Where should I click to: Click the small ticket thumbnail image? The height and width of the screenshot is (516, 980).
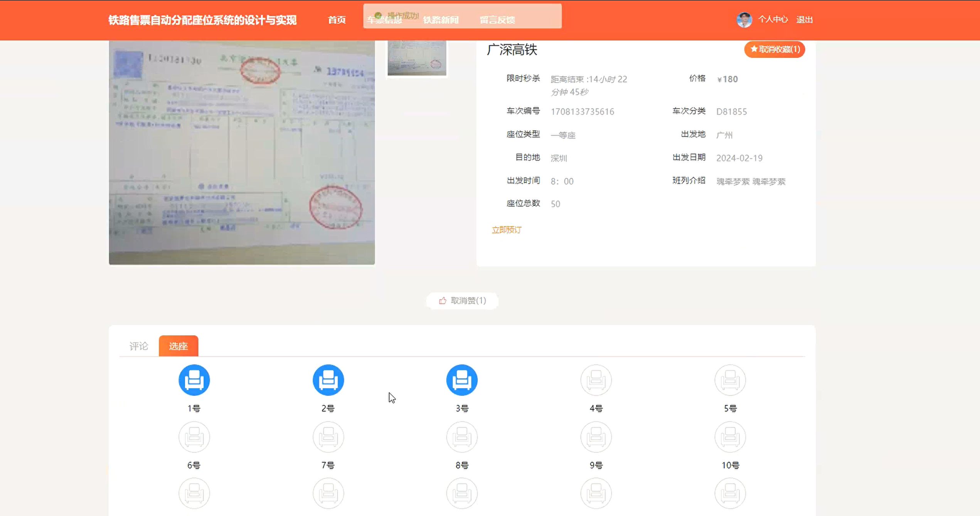pyautogui.click(x=417, y=58)
